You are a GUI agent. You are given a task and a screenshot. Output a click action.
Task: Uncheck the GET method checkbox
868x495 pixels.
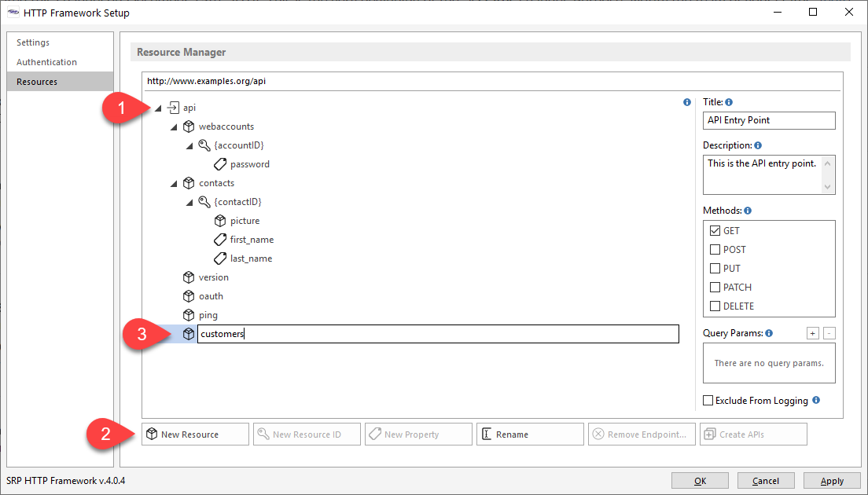[x=715, y=231]
